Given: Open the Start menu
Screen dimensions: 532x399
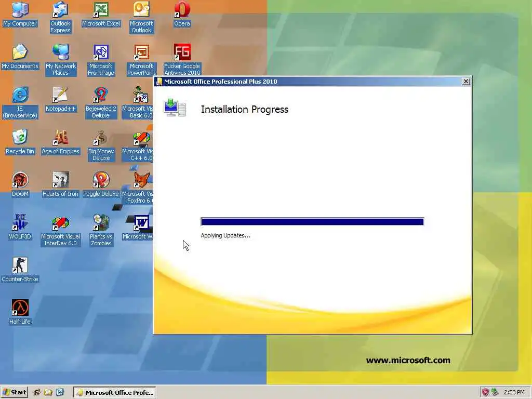Looking at the screenshot, I should 14,392.
